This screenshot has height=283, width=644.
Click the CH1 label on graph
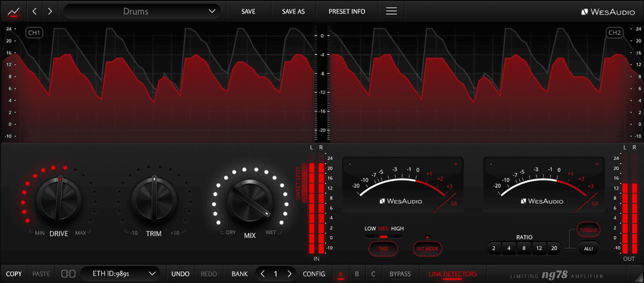coord(34,33)
